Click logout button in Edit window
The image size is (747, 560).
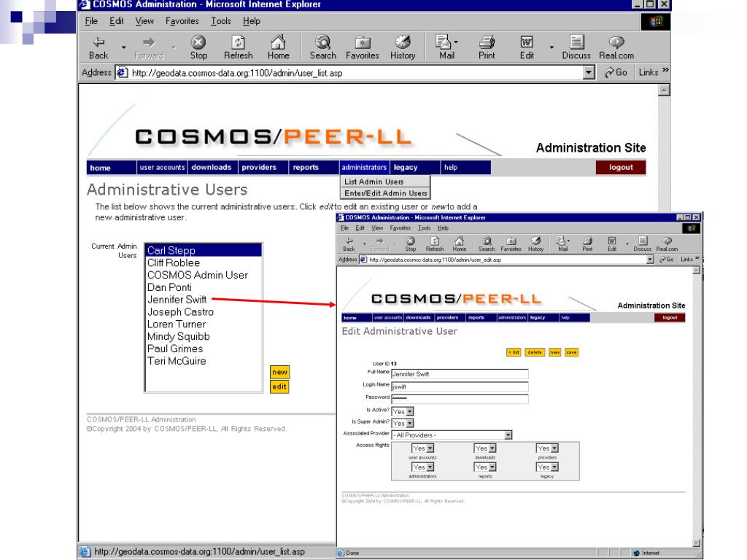(x=670, y=318)
